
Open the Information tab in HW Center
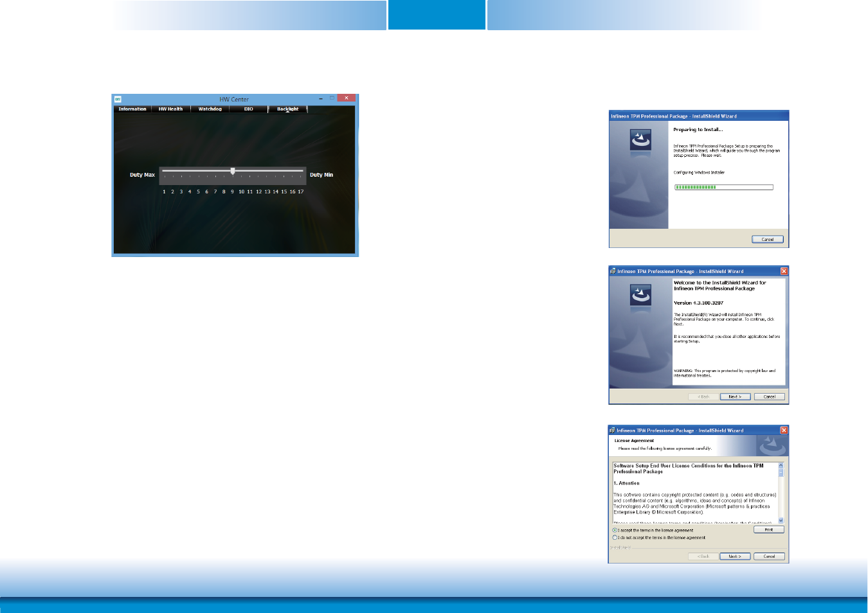(x=132, y=109)
